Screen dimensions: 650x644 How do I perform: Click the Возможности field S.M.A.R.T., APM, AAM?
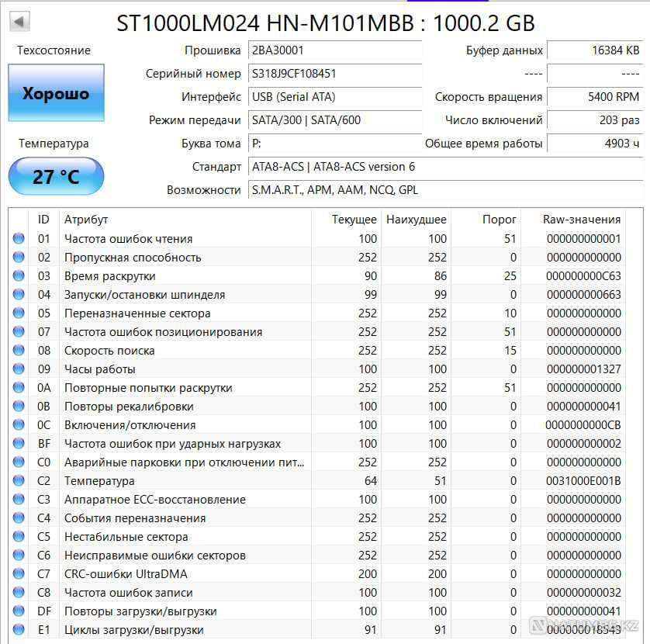coord(446,189)
